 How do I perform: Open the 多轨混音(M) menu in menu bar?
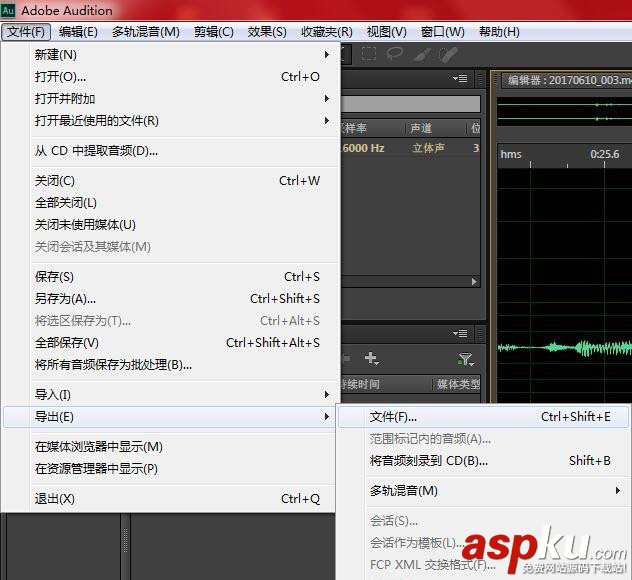(146, 31)
